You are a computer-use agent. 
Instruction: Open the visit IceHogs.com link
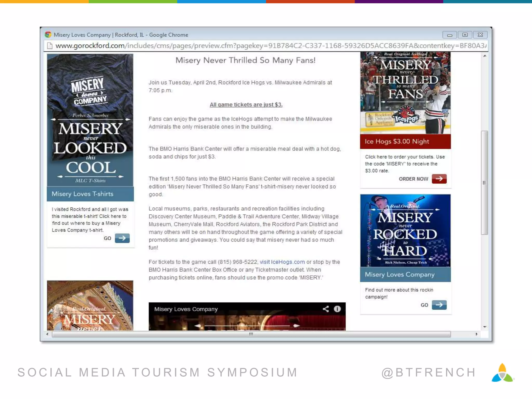tap(282, 262)
